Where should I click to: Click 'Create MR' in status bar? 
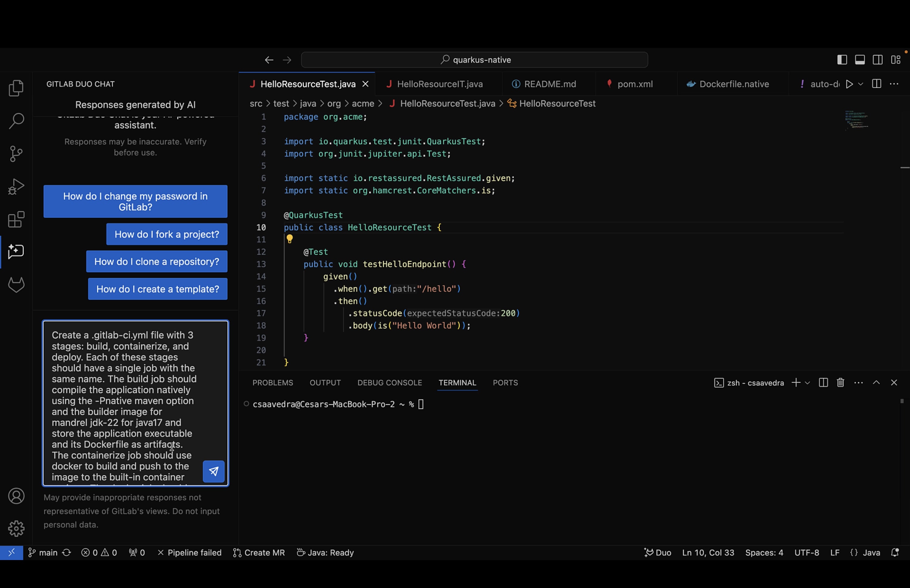click(259, 552)
